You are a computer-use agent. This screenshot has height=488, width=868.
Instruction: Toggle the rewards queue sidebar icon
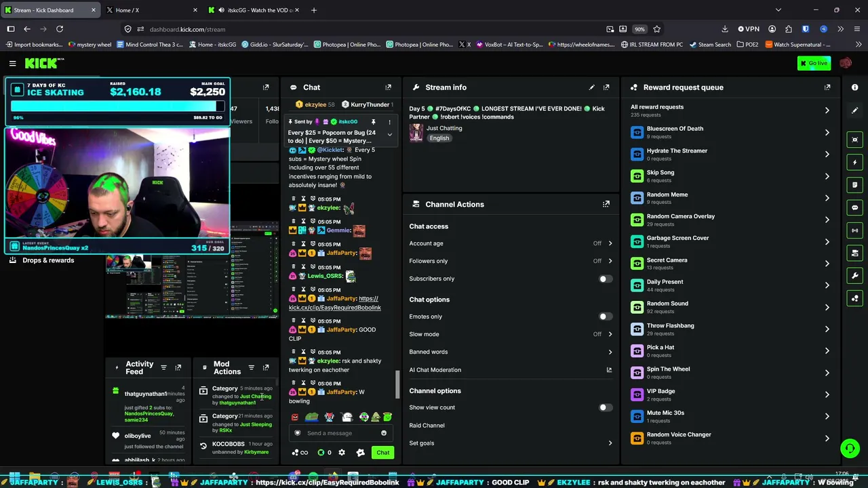click(854, 298)
